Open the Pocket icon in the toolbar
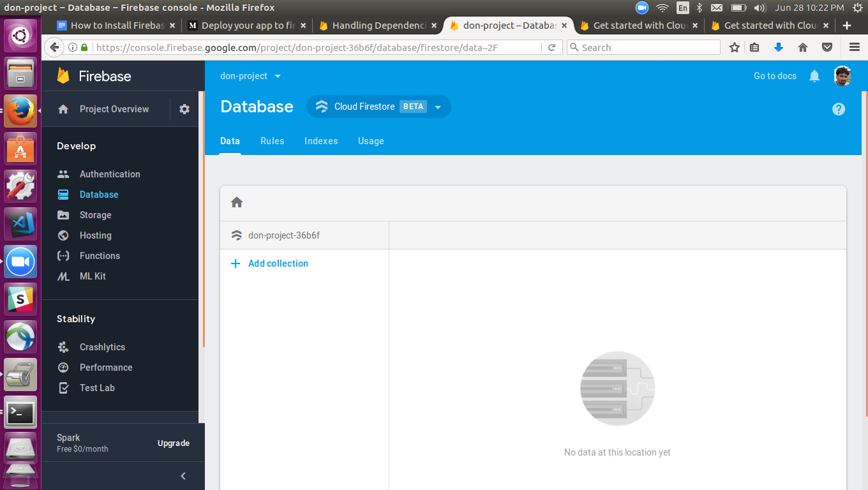The width and height of the screenshot is (868, 490). [x=827, y=47]
